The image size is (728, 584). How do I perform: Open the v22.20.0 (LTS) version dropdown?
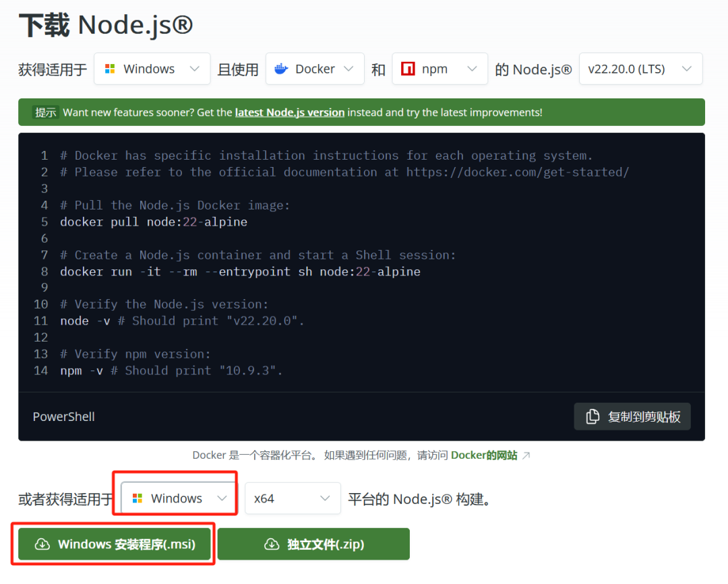(x=640, y=69)
